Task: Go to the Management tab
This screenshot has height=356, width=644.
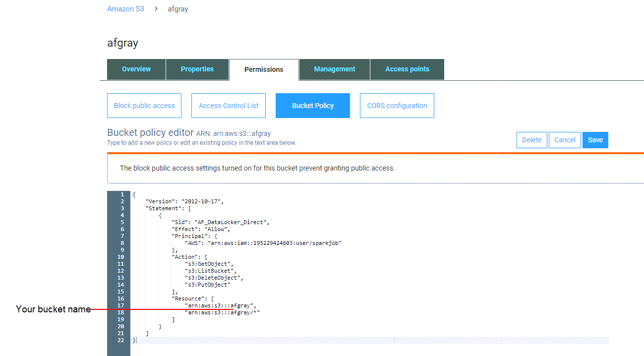Action: pyautogui.click(x=334, y=69)
